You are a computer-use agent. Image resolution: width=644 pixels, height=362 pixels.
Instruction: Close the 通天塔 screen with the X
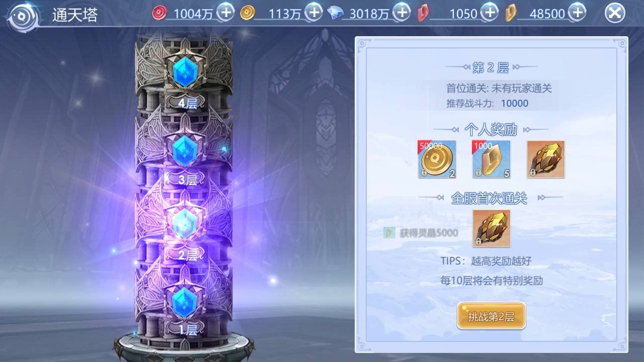coord(614,13)
